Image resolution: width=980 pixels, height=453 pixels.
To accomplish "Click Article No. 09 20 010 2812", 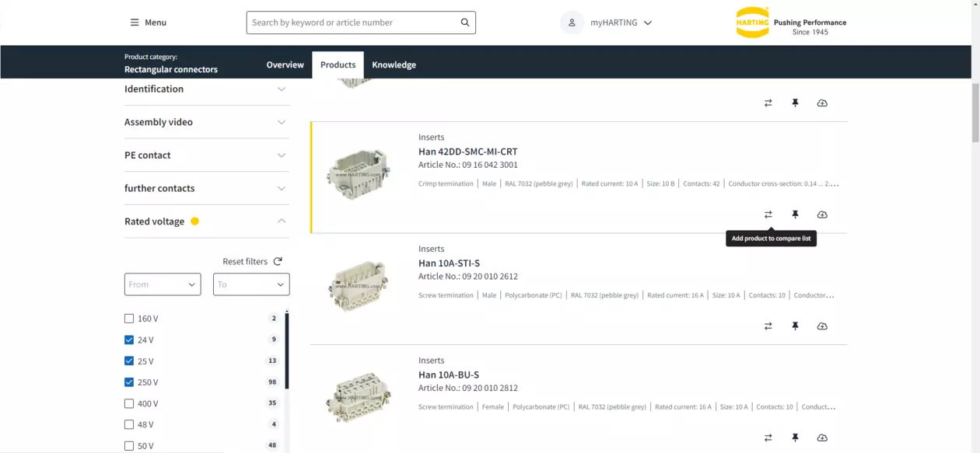I will pos(467,388).
